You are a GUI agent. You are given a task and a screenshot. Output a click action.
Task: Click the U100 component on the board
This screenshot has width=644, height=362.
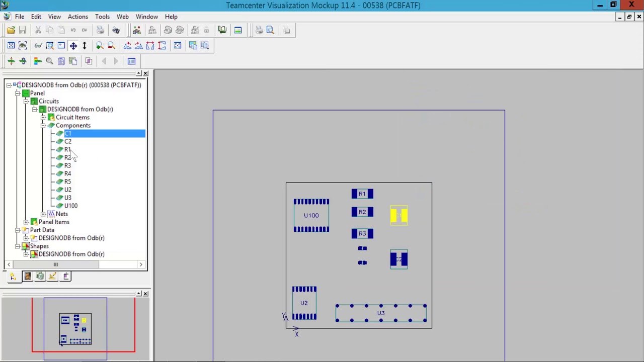click(311, 215)
